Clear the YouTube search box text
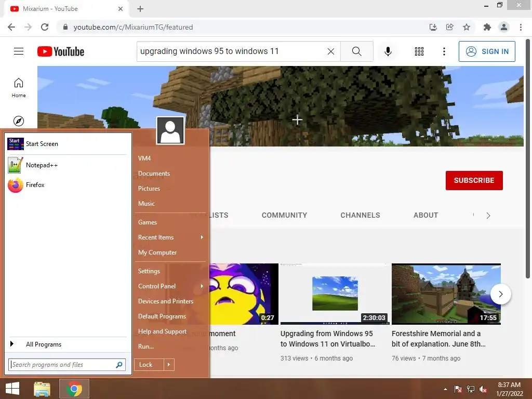The image size is (532, 399). (331, 51)
